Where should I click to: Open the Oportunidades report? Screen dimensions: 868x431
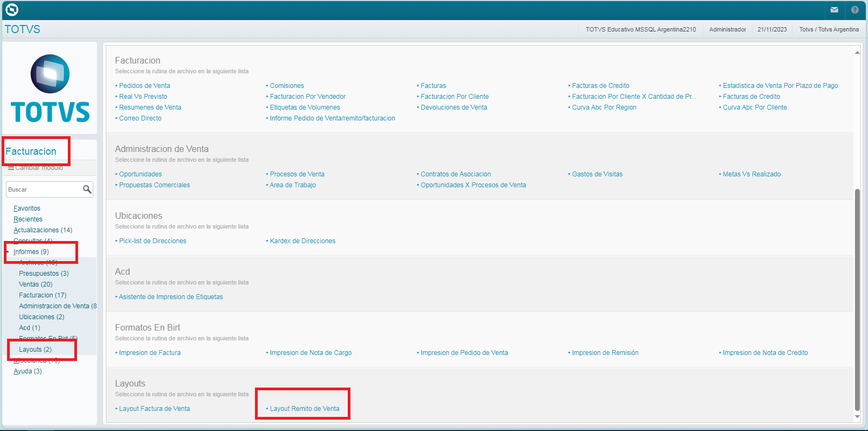141,174
